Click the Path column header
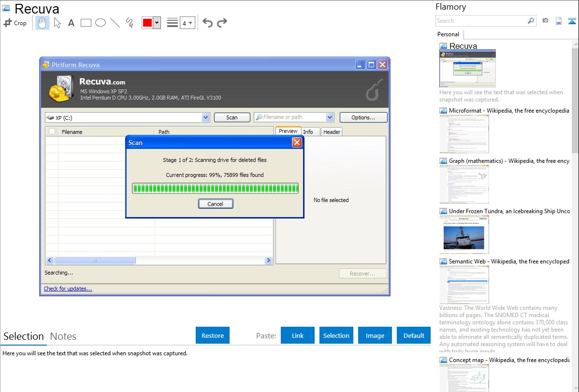The image size is (579, 392). 214,132
